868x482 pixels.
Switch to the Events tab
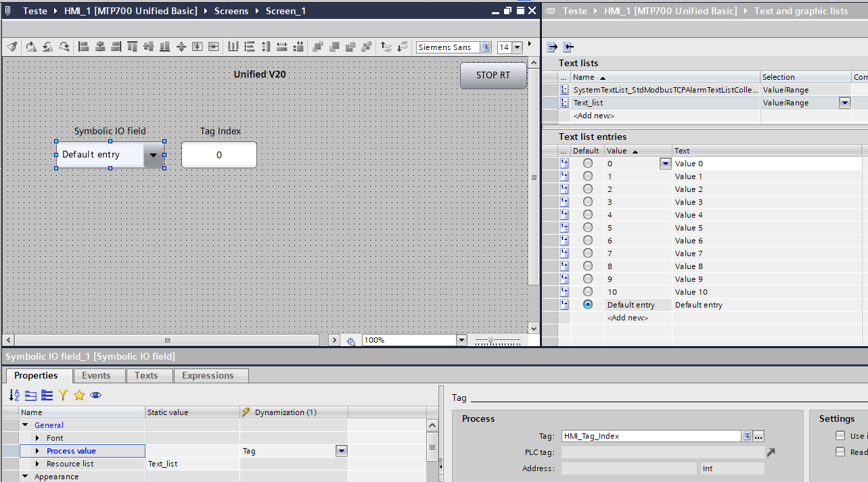(x=96, y=375)
